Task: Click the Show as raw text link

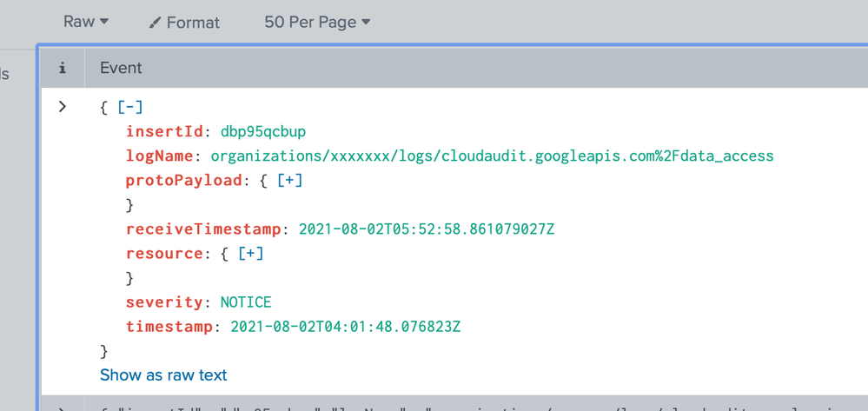Action: coord(163,375)
